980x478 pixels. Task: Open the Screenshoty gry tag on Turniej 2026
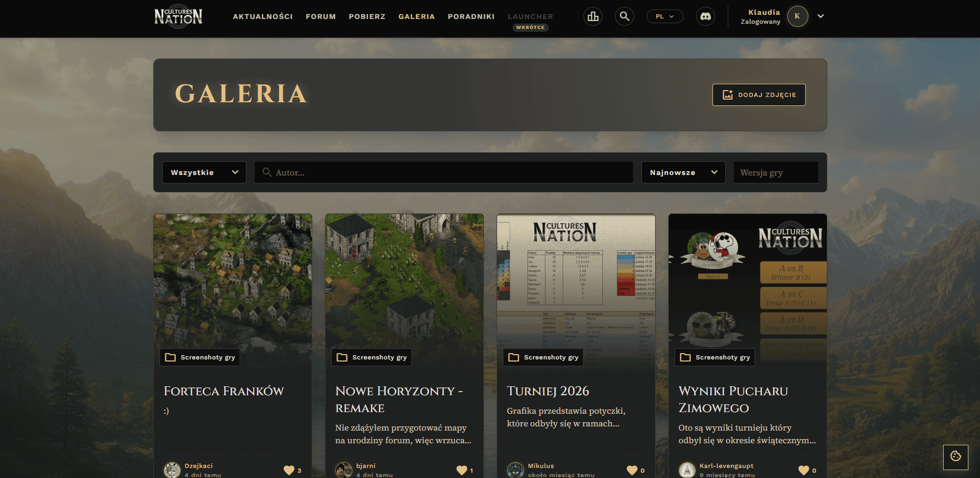click(543, 357)
